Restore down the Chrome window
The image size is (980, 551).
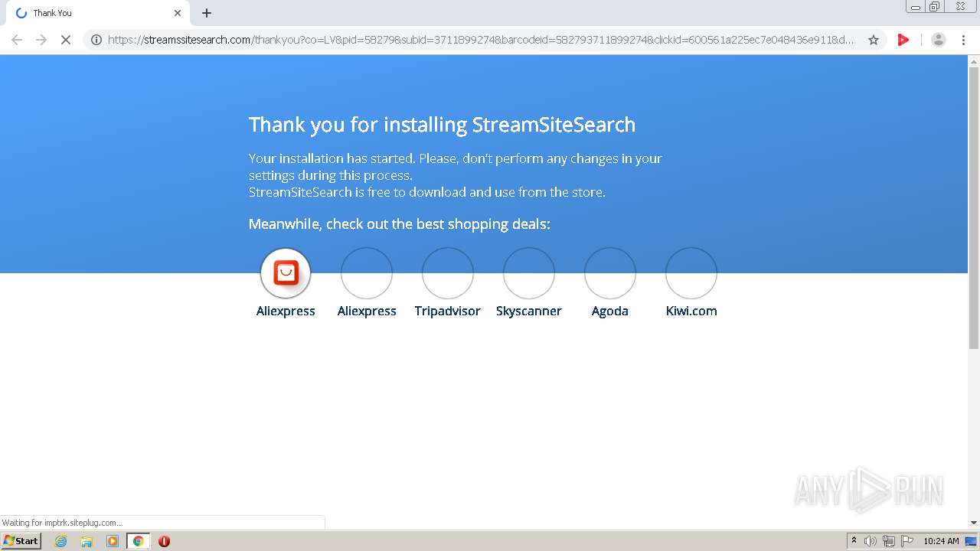(934, 7)
